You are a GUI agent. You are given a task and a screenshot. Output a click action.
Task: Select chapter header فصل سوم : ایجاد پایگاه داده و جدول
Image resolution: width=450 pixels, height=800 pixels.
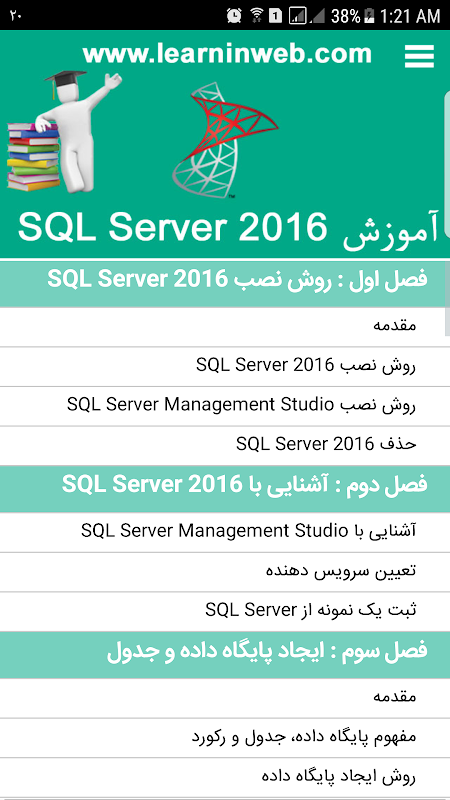click(225, 655)
